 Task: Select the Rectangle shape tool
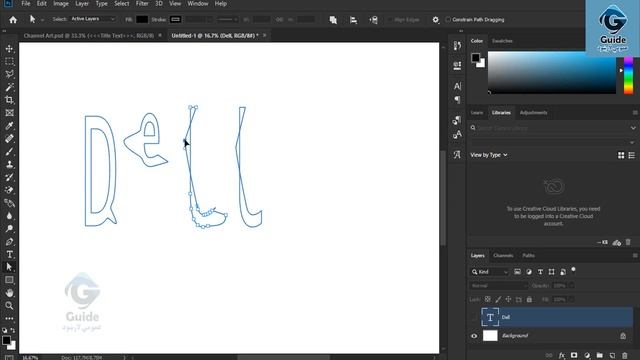tap(9, 280)
